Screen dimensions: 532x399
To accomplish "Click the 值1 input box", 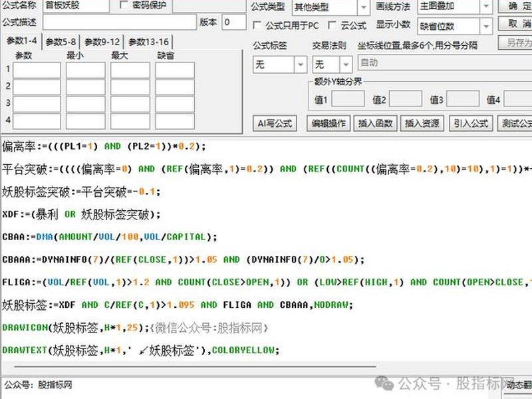I will point(348,98).
